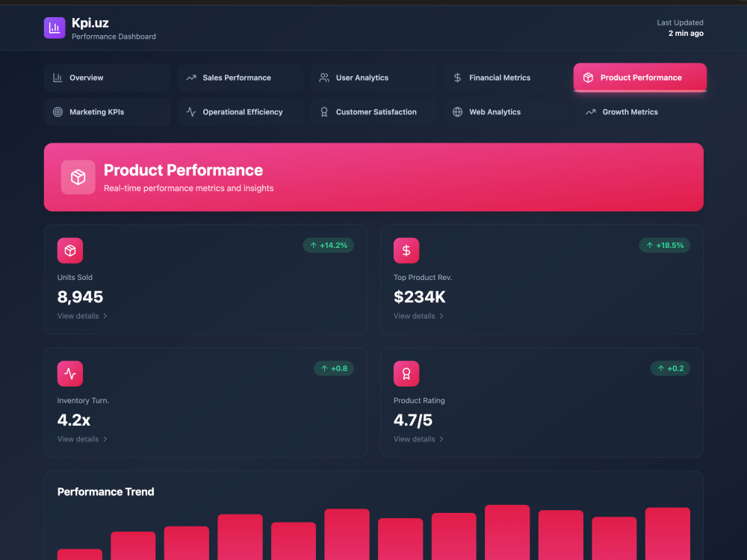Click the Performance Trend heading
This screenshot has height=560, width=747.
tap(106, 492)
